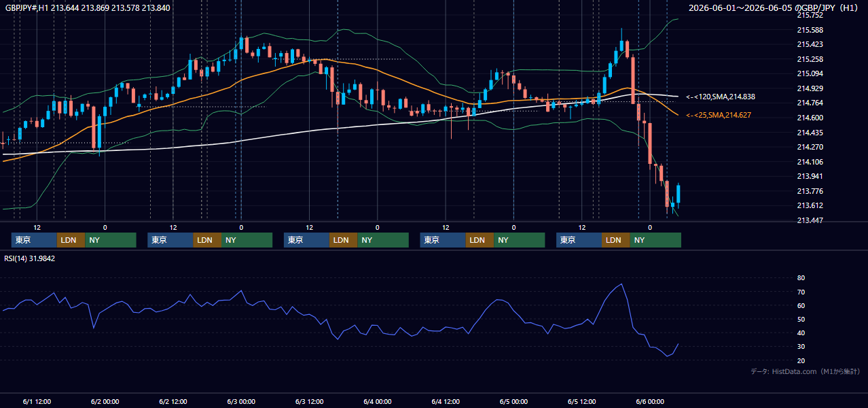Select the 120 SMA 214.838 label
This screenshot has height=408, width=868.
[x=721, y=97]
